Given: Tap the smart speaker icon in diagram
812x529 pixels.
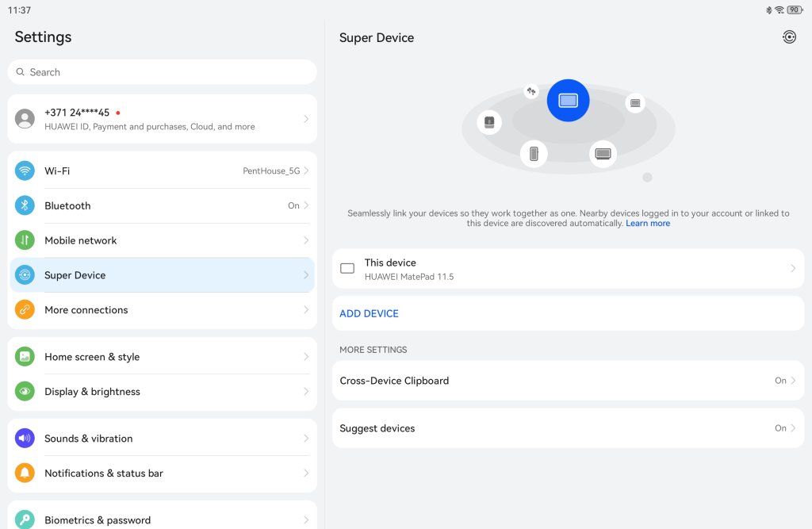Looking at the screenshot, I should [x=489, y=122].
